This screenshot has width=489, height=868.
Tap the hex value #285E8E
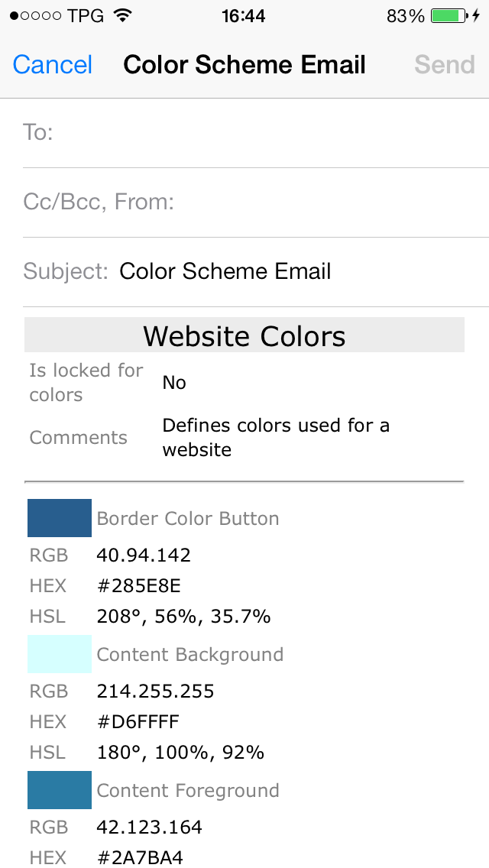(x=139, y=586)
